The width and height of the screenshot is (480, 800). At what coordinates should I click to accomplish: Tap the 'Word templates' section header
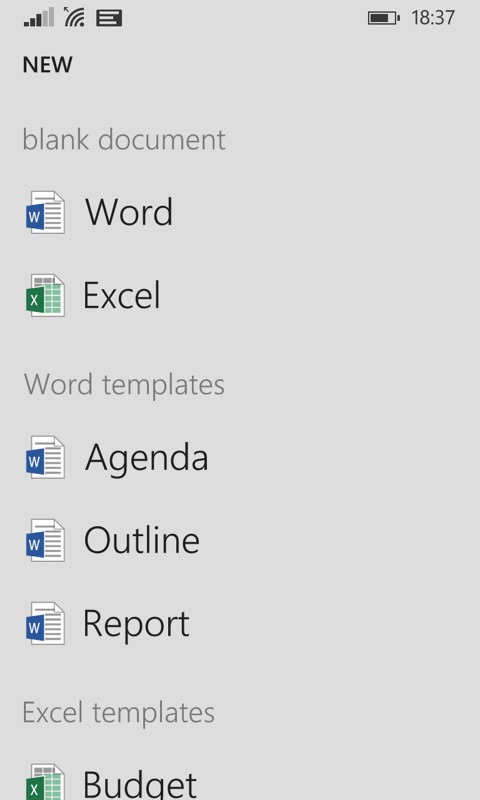(124, 384)
